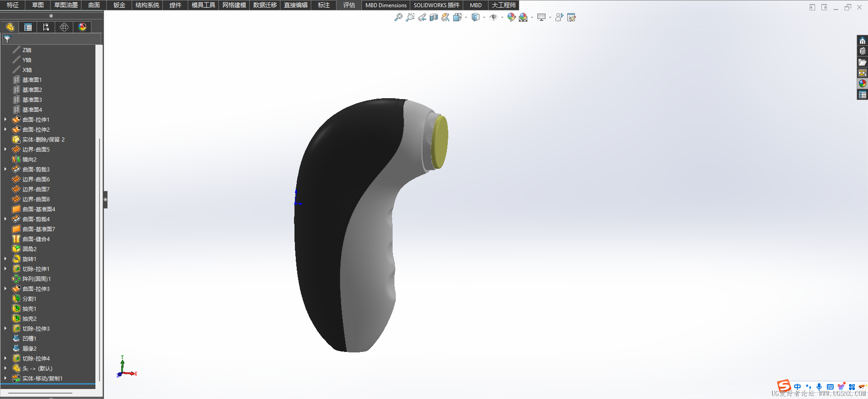Open the Design Library task pane icon
Image resolution: width=868 pixels, height=399 pixels.
863,51
